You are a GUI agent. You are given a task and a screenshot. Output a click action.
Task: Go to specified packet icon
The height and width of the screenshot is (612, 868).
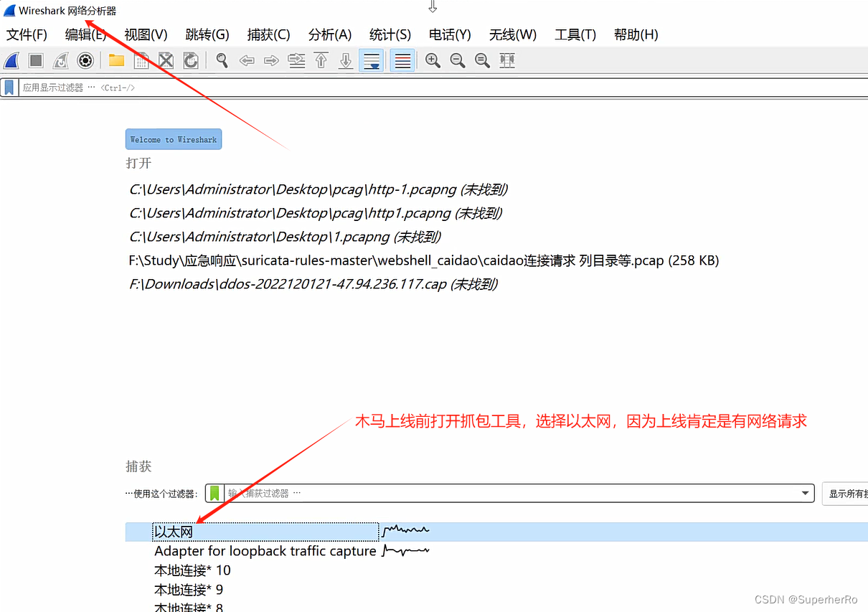296,61
